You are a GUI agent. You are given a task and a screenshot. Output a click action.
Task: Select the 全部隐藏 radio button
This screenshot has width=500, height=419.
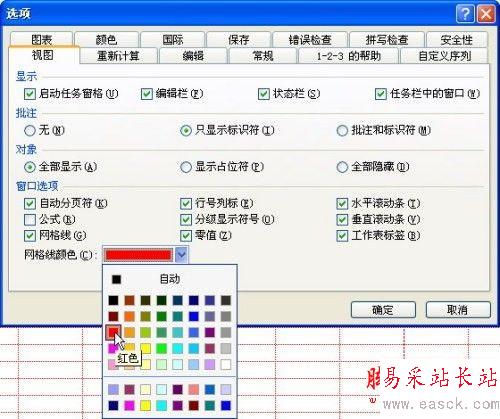coord(342,167)
